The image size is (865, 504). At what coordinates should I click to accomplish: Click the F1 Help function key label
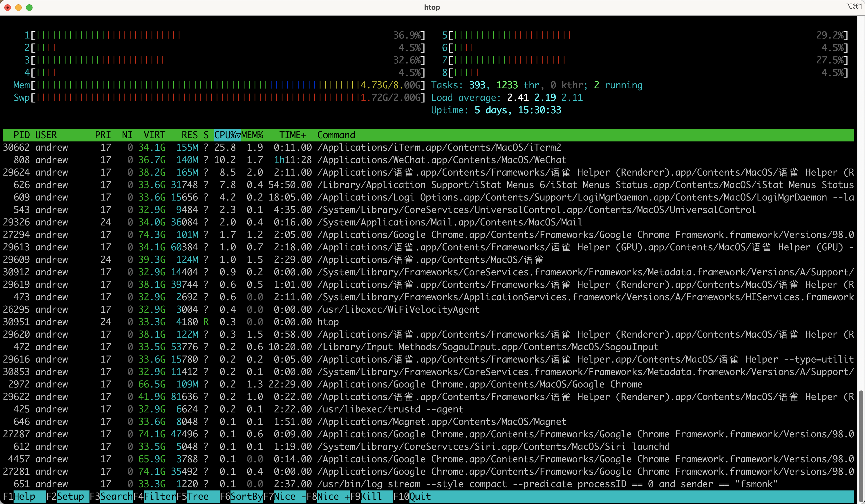point(24,496)
